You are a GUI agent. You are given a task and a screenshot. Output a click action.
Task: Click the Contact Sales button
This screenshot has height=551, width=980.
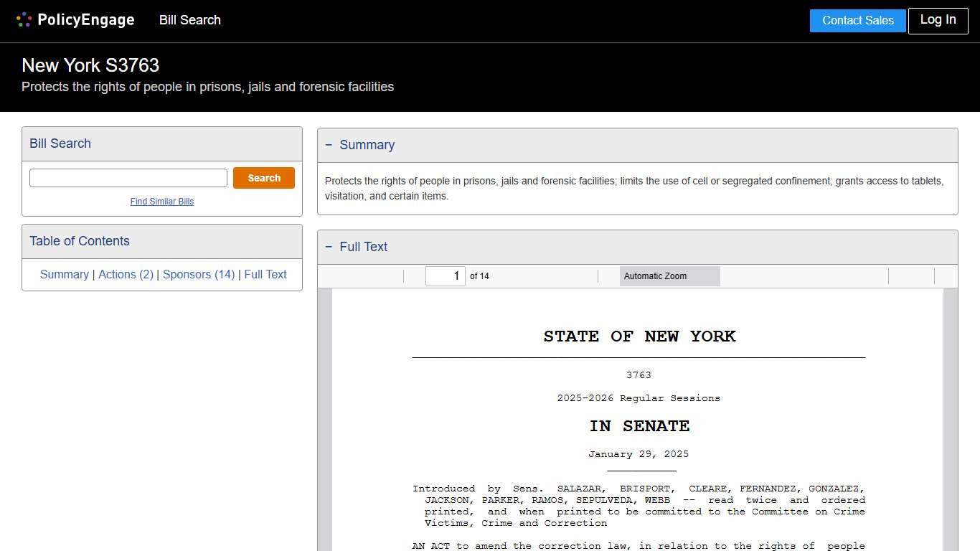click(x=857, y=21)
